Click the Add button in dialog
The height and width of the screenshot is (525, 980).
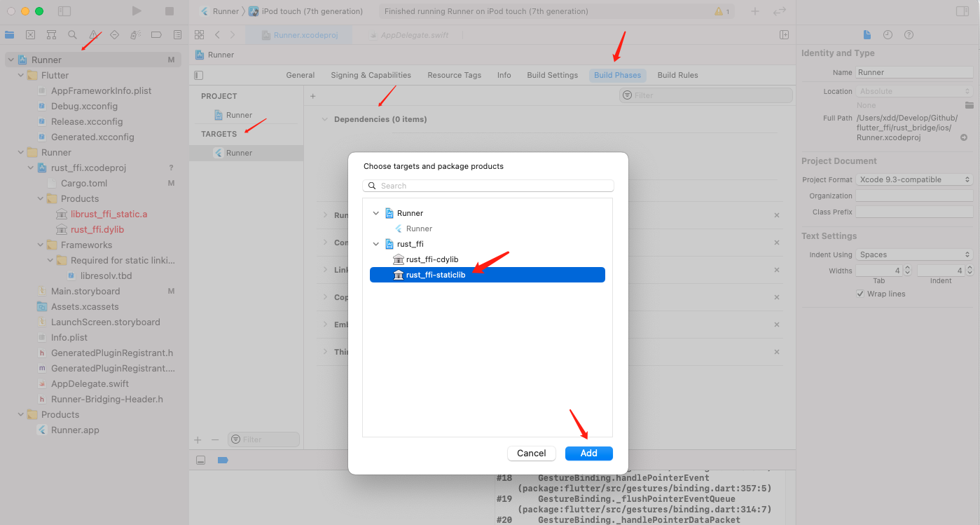pos(589,454)
